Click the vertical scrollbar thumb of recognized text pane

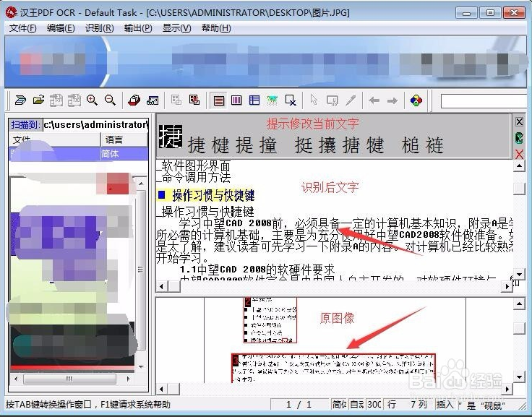519,189
